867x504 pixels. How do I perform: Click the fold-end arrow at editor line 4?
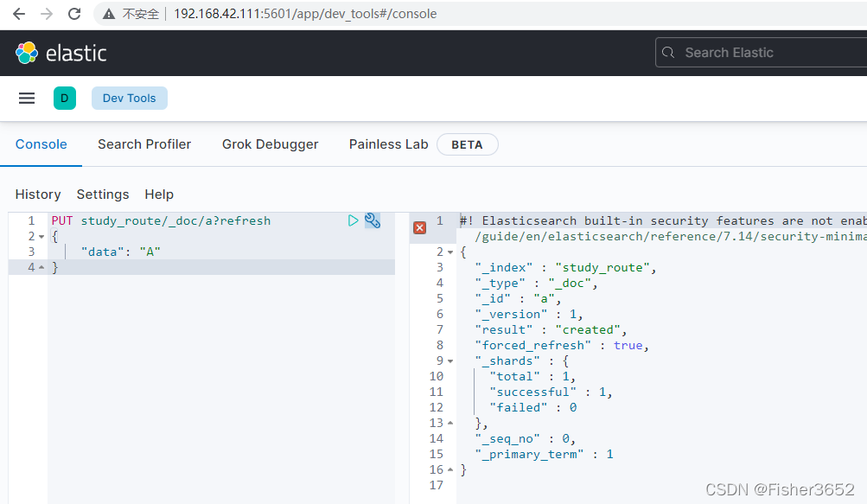point(41,268)
